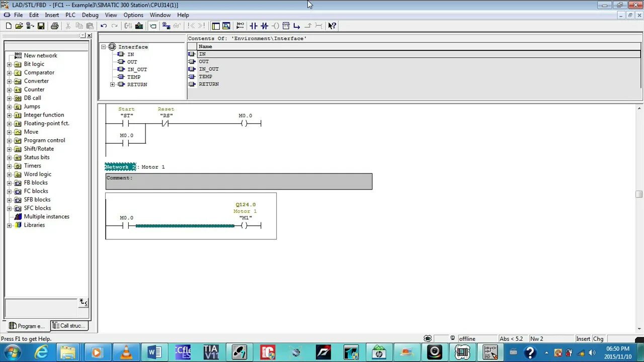
Task: Insert an output coil from toolbar
Action: [x=275, y=26]
